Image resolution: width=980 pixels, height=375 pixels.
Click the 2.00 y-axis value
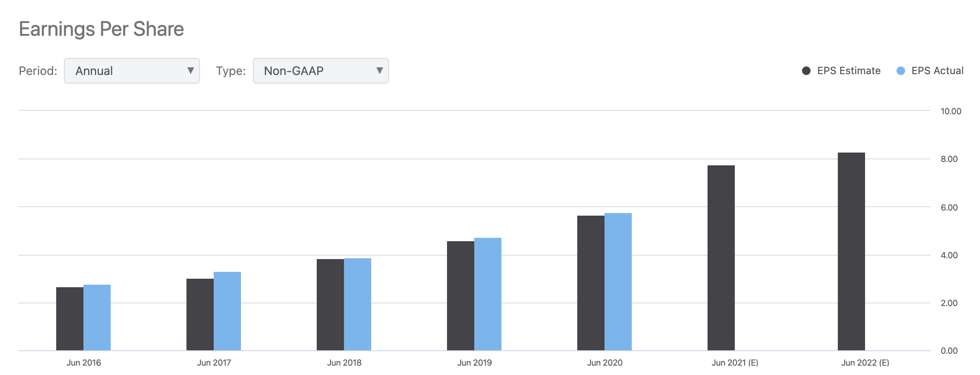coord(949,303)
